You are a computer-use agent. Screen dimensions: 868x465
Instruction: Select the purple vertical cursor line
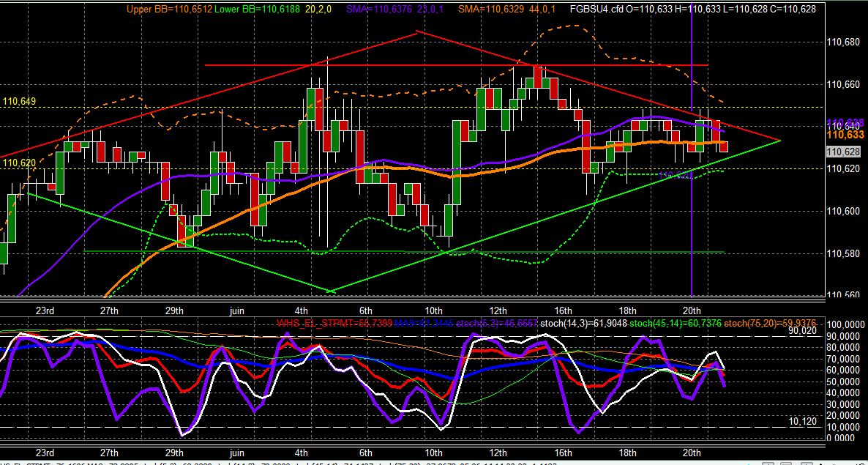692,149
